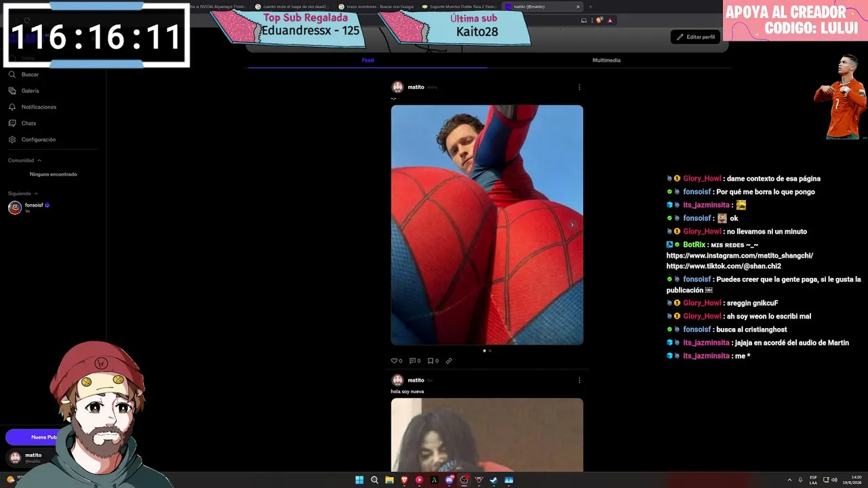Go to next image in Spider-Man carousel
The image size is (868, 488).
pyautogui.click(x=572, y=225)
